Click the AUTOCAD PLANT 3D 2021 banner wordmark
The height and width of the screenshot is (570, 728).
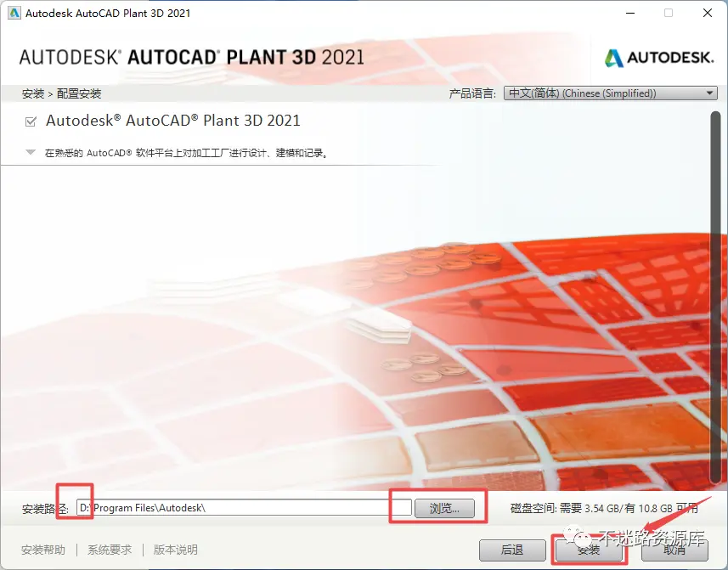click(191, 58)
